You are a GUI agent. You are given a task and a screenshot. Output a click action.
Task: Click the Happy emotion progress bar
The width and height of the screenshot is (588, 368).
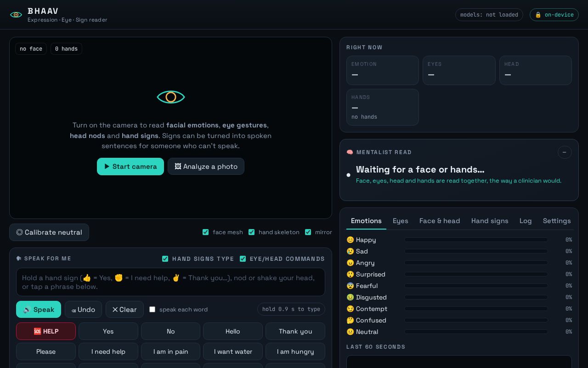coord(476,240)
